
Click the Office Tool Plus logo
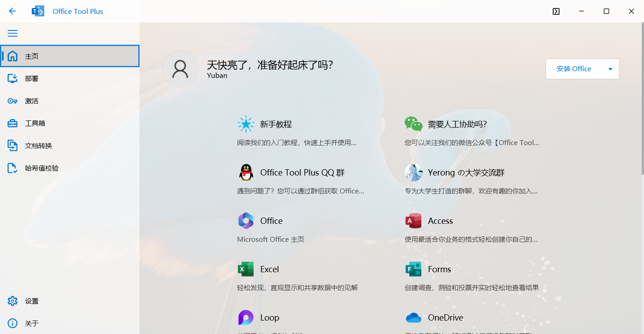coord(38,11)
